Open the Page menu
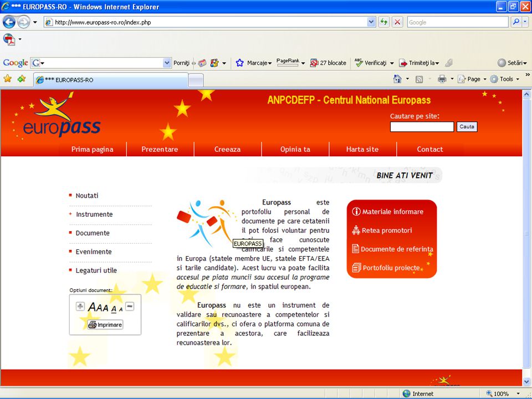Image resolution: width=532 pixels, height=399 pixels. 472,79
